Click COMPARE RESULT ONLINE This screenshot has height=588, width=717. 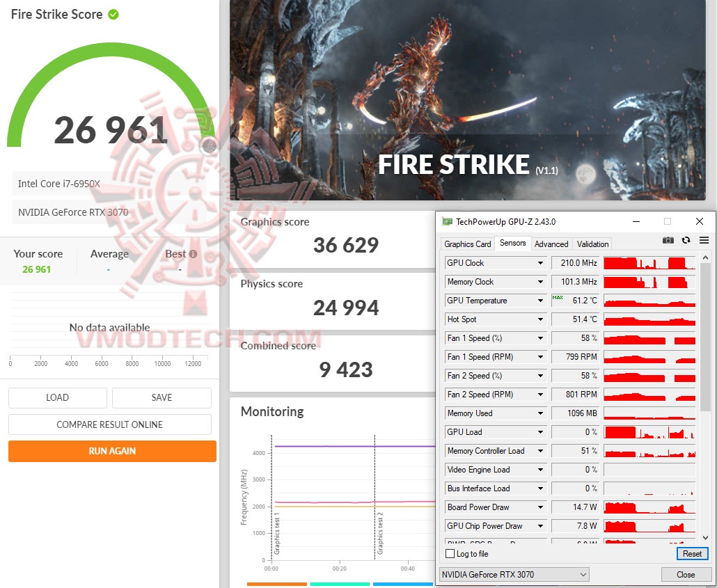coord(110,424)
